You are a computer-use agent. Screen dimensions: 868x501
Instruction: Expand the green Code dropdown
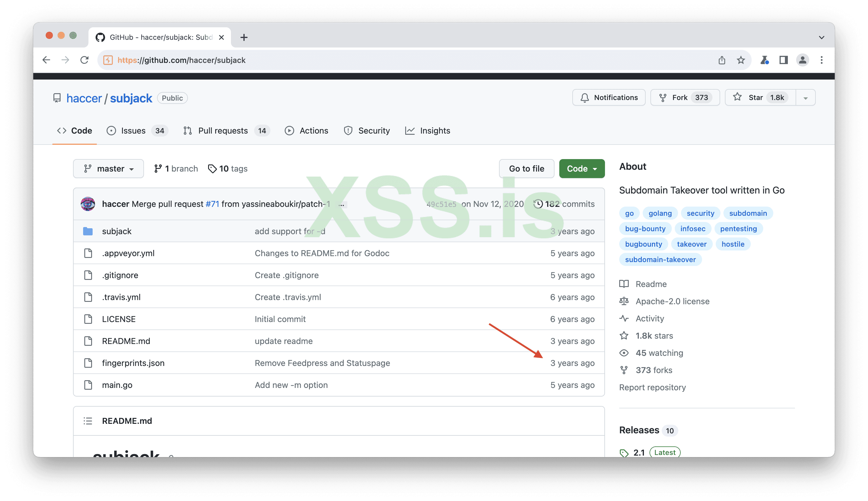pyautogui.click(x=582, y=169)
